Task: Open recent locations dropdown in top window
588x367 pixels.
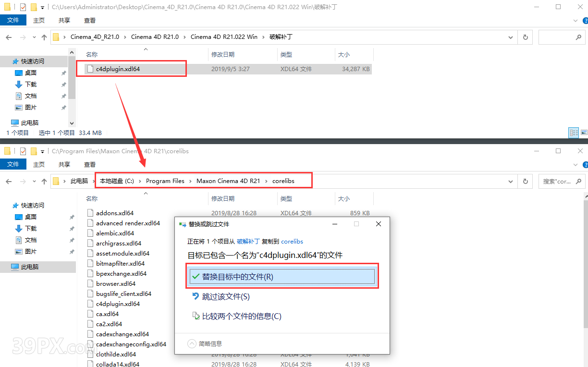Action: (x=34, y=37)
